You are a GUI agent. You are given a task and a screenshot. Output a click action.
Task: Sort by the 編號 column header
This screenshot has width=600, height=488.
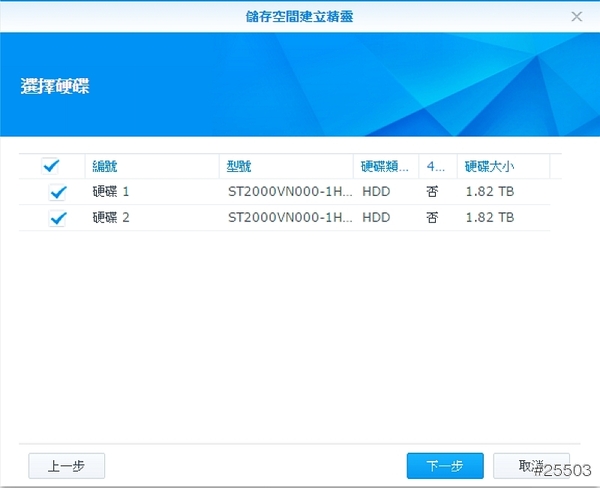click(105, 166)
